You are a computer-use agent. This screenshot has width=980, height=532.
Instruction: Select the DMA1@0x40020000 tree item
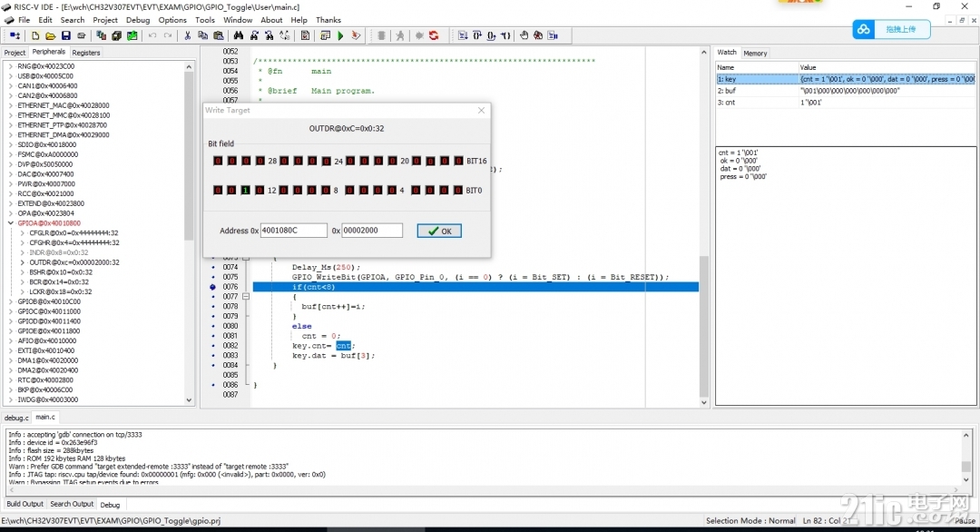tap(47, 360)
